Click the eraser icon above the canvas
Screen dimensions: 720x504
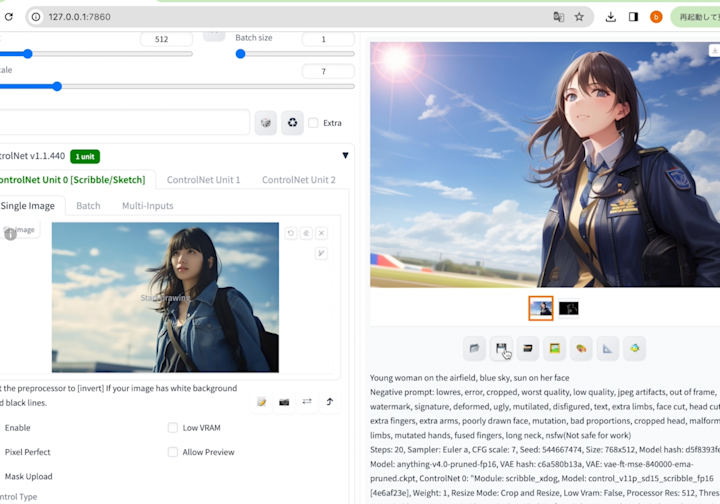pos(306,233)
